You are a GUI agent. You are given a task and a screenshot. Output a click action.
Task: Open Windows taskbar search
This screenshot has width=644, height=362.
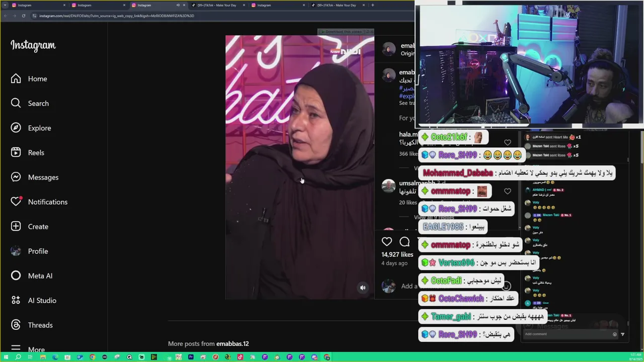[x=18, y=357]
